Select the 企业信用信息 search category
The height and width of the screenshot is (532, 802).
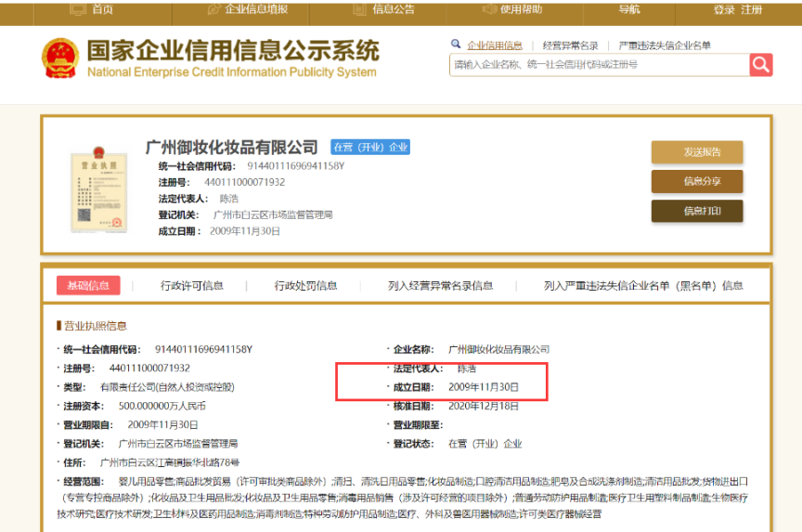[495, 45]
